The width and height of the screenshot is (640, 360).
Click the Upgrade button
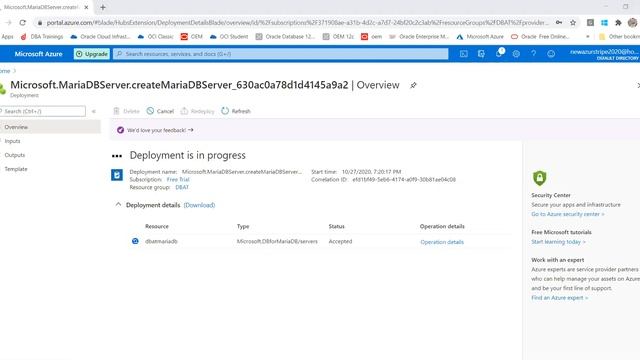pos(92,54)
